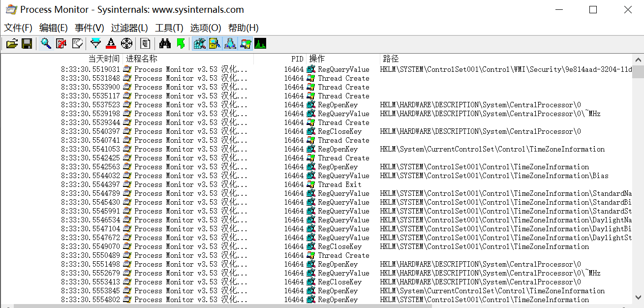This screenshot has width=644, height=308.
Task: Toggle Show File System Activity toolbar button
Action: pyautogui.click(x=215, y=44)
